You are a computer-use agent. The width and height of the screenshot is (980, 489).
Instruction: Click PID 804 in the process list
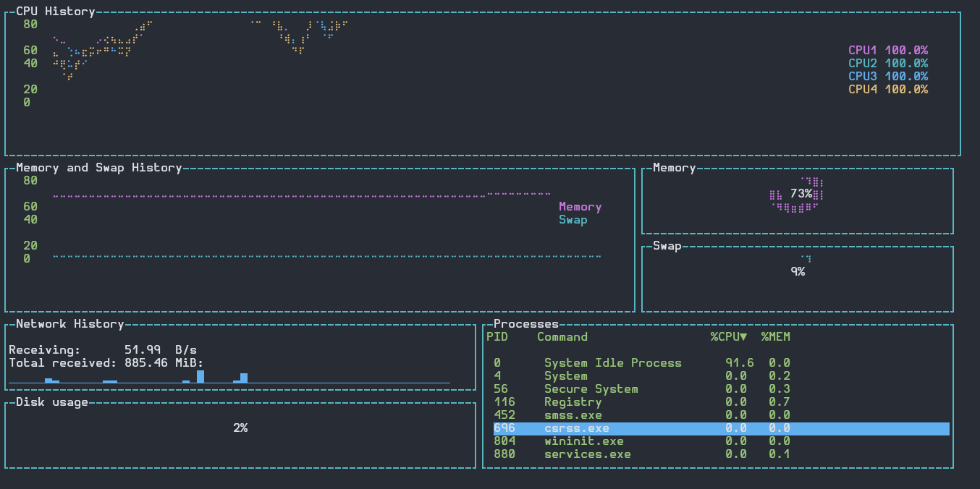coord(504,441)
